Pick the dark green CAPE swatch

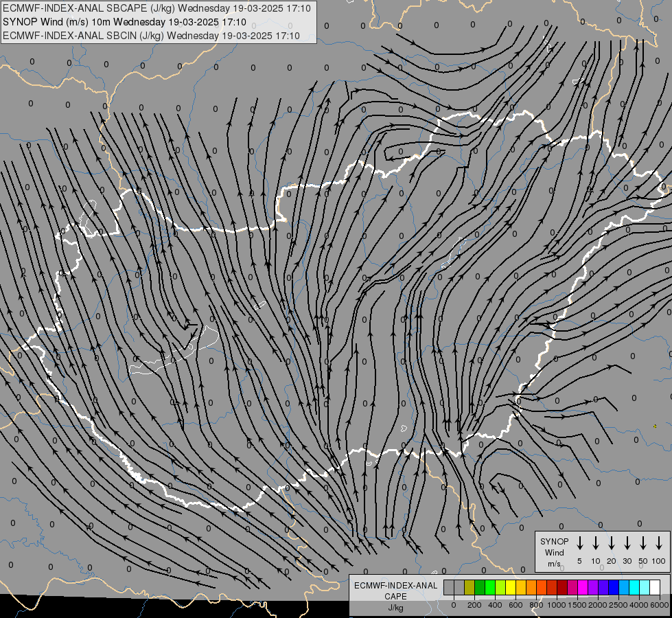click(480, 587)
